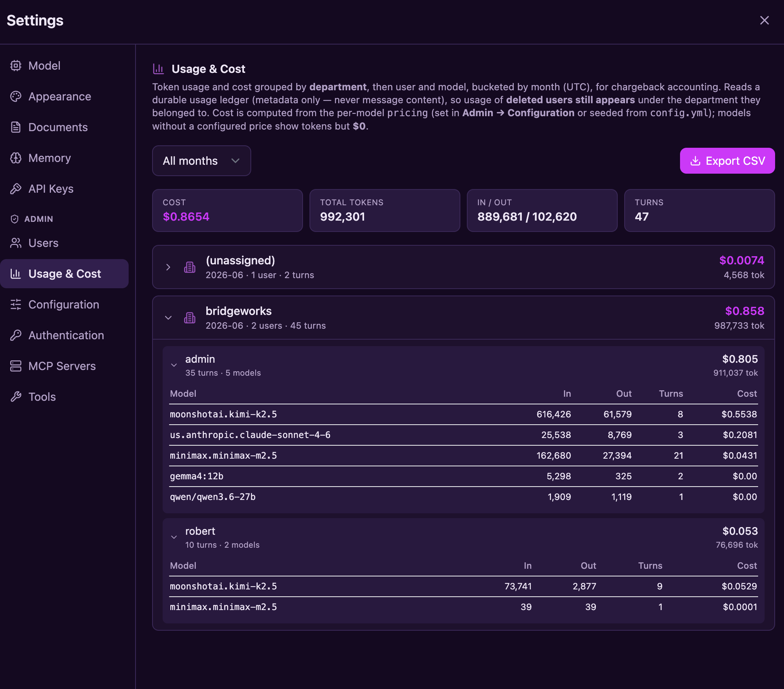
Task: Open the Users admin page
Action: [64, 243]
